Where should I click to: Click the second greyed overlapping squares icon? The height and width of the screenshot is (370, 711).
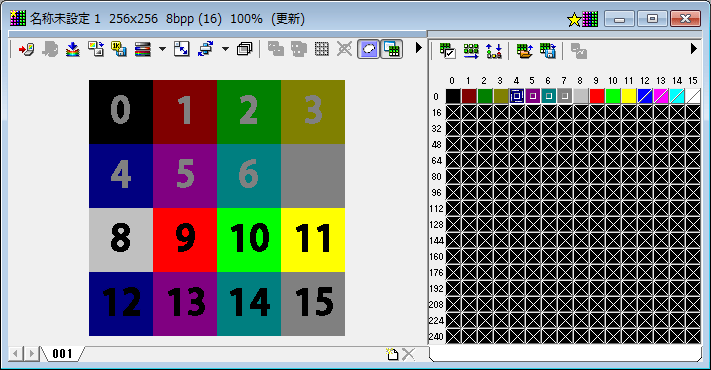click(x=298, y=49)
